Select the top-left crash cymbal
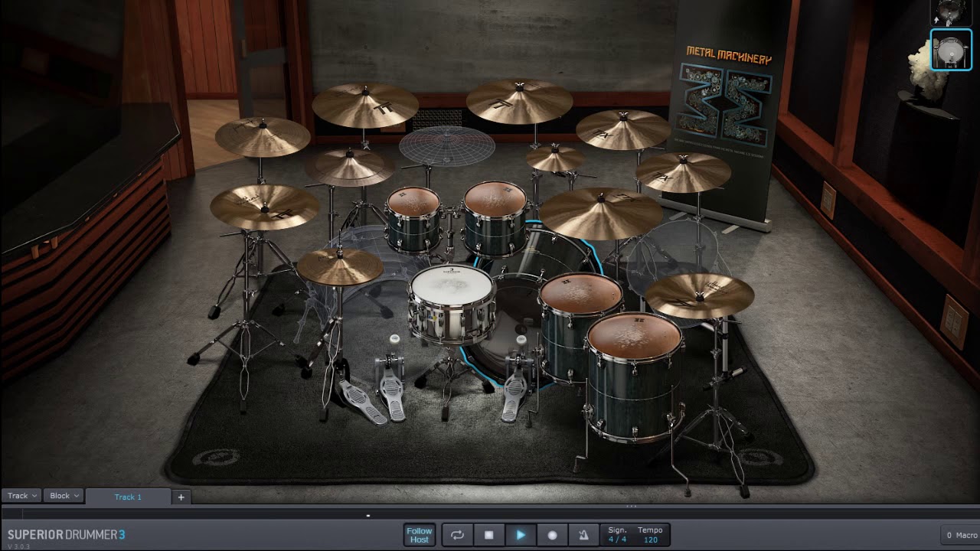Viewport: 980px width, 551px height. click(365, 105)
